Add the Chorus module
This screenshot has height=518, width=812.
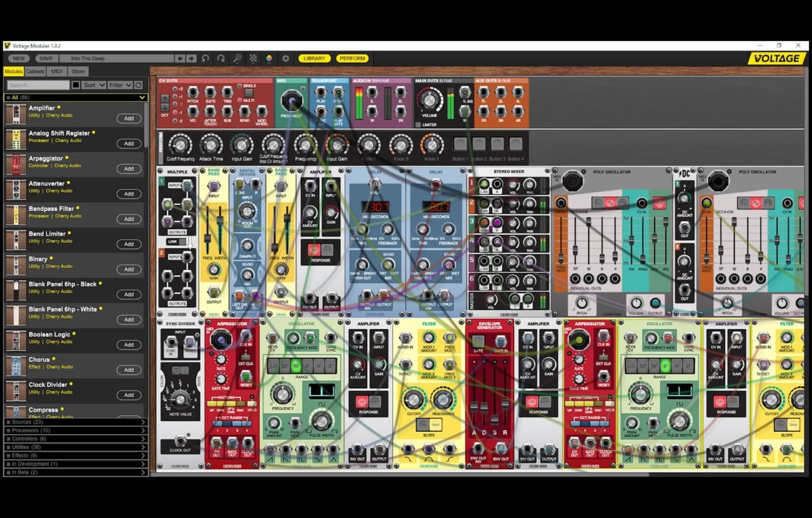129,369
